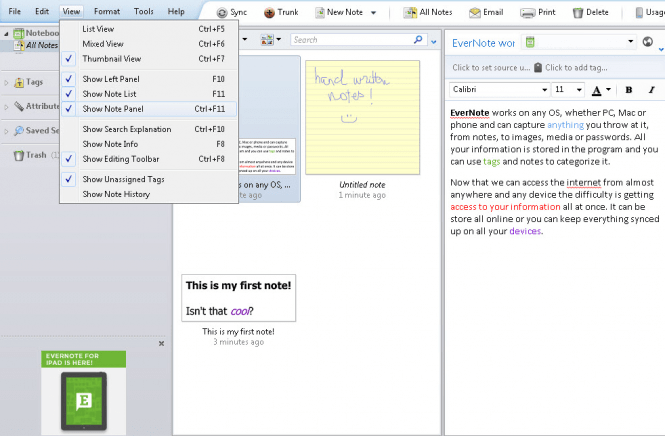Toggle Show Editing Toolbar option
This screenshot has width=665, height=436.
pos(148,159)
